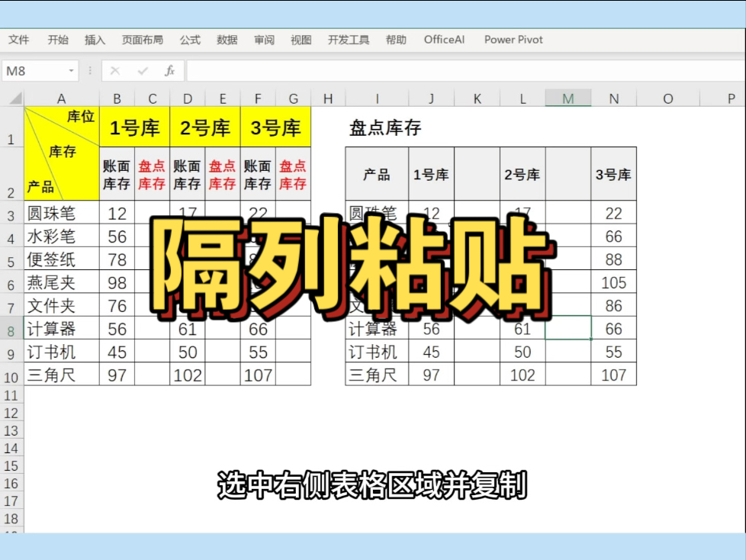
Task: Select column N header
Action: (x=615, y=98)
